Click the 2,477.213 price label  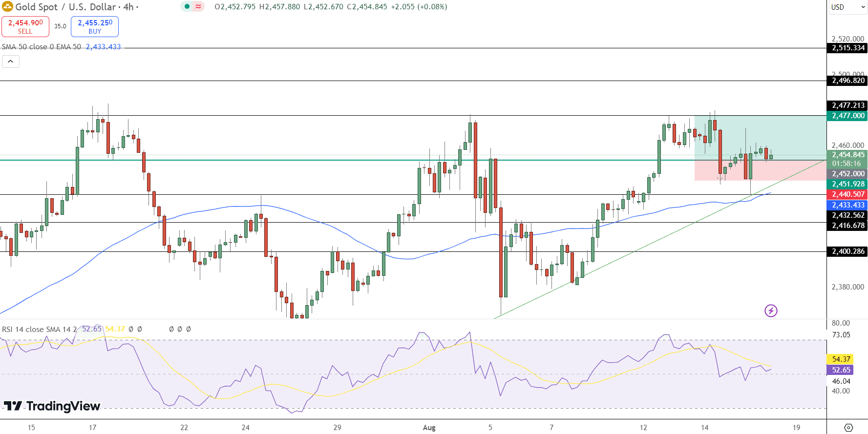coord(848,105)
